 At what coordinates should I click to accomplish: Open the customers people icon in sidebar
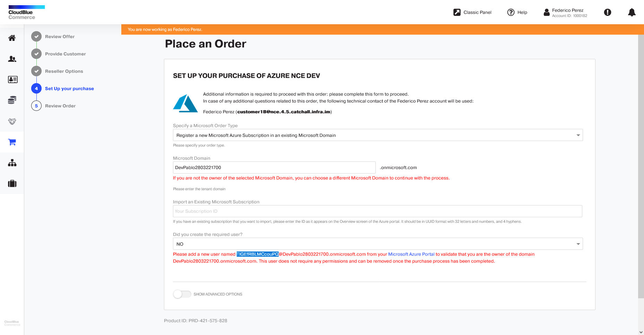click(x=12, y=59)
